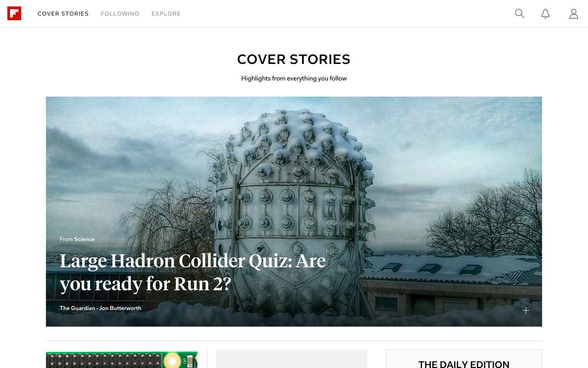Click the Highlights from everything you follow subtitle
The height and width of the screenshot is (368, 588).
pyautogui.click(x=294, y=79)
